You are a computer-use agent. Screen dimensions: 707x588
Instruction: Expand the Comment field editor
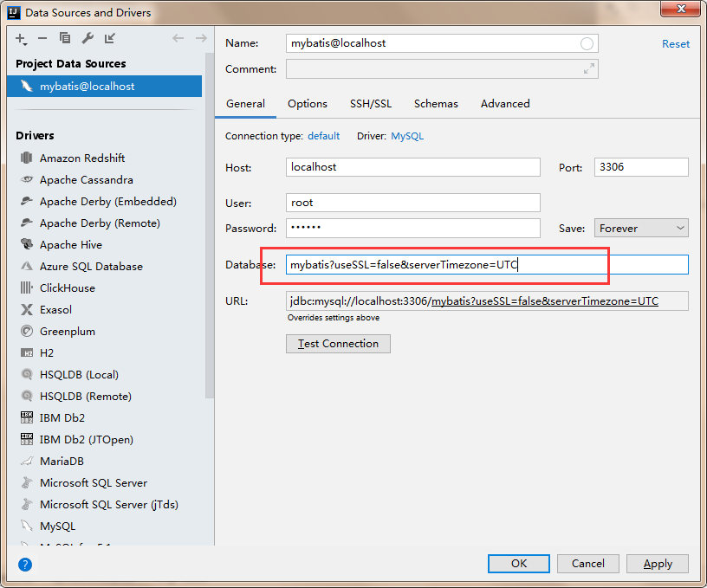point(589,69)
